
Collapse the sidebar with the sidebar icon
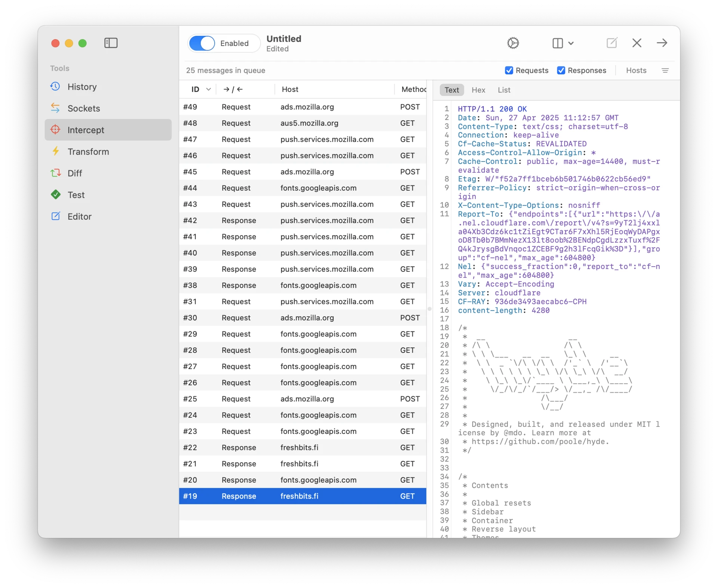click(x=111, y=43)
